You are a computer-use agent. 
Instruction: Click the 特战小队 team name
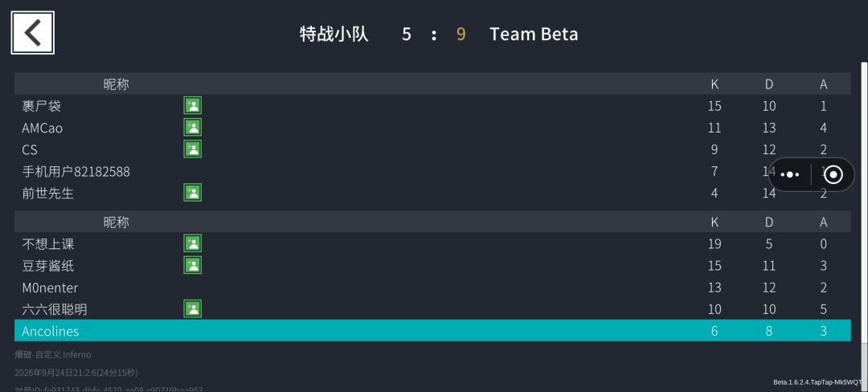point(334,34)
